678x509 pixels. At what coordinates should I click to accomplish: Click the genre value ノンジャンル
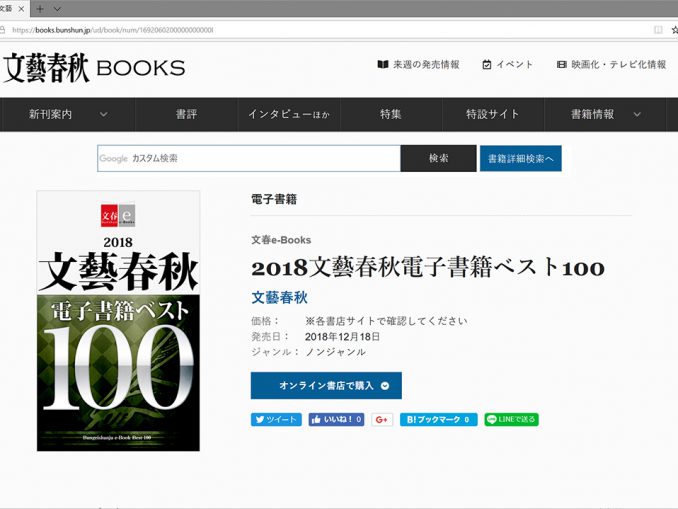point(336,352)
